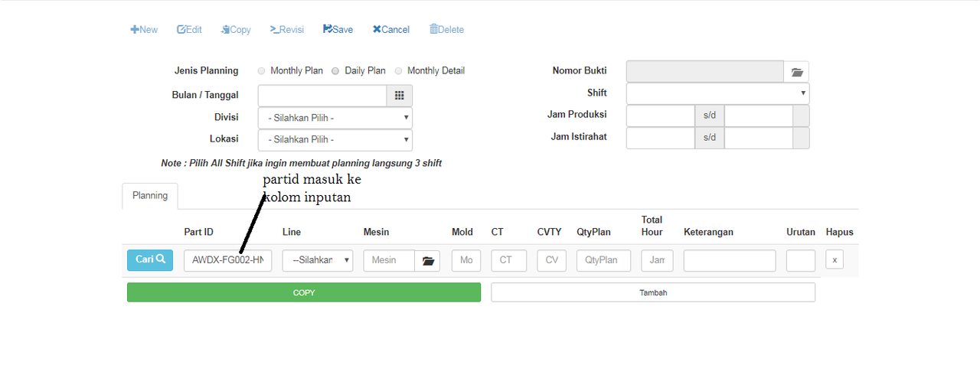Click the Tambah button

coord(653,292)
